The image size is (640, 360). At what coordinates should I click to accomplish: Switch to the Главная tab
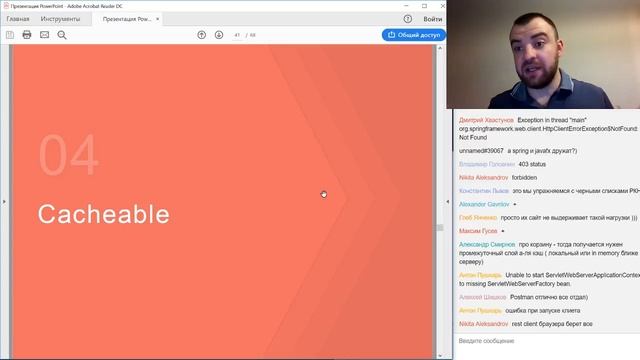pos(18,19)
